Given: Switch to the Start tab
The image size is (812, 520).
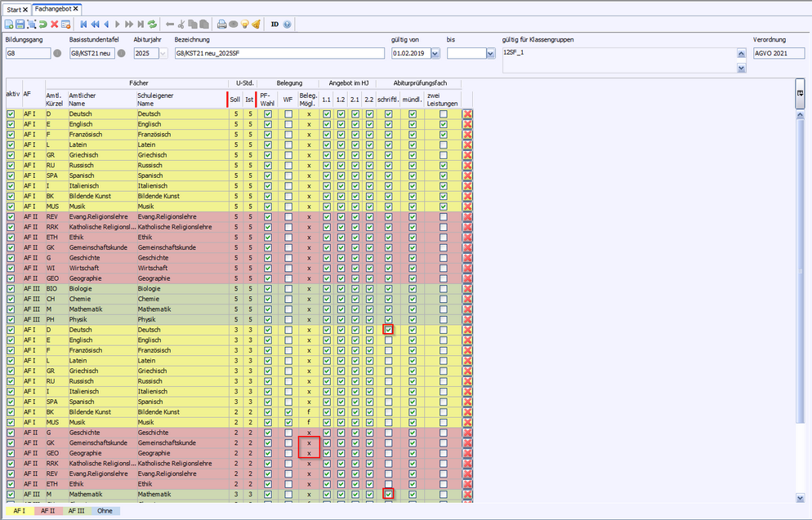Looking at the screenshot, I should click(x=14, y=8).
